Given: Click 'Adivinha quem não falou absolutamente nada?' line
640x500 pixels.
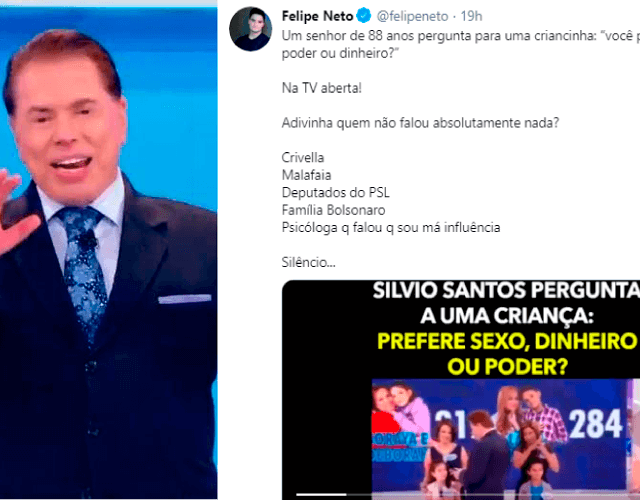Looking at the screenshot, I should [x=420, y=123].
